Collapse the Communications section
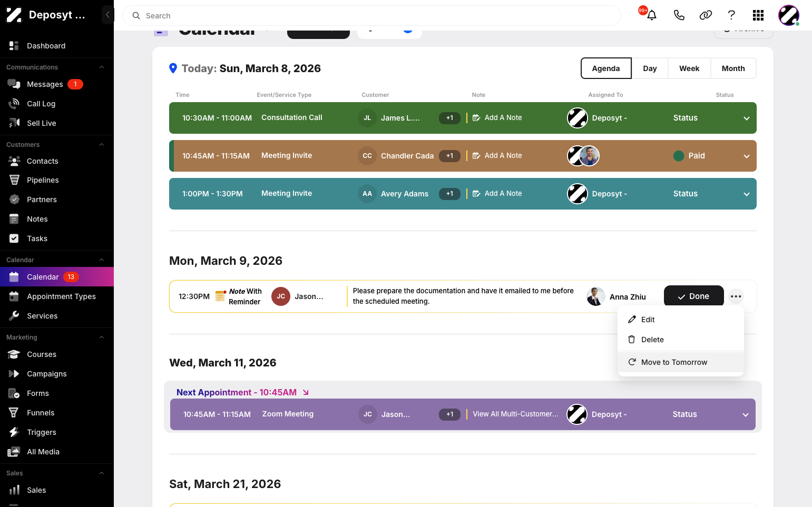The image size is (812, 507). click(x=102, y=67)
